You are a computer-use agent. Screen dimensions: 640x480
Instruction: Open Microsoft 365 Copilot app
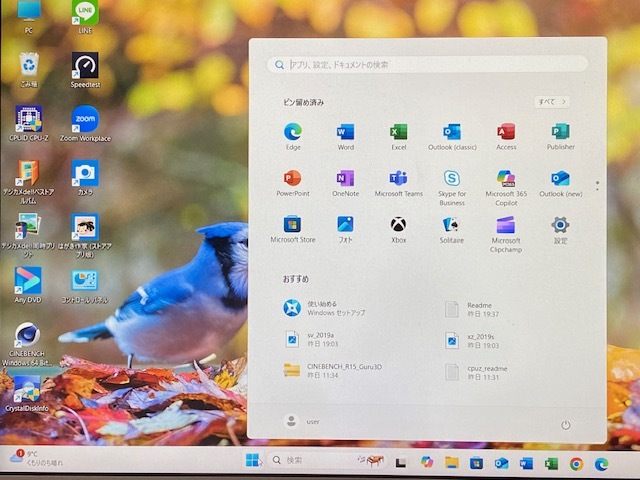[506, 187]
